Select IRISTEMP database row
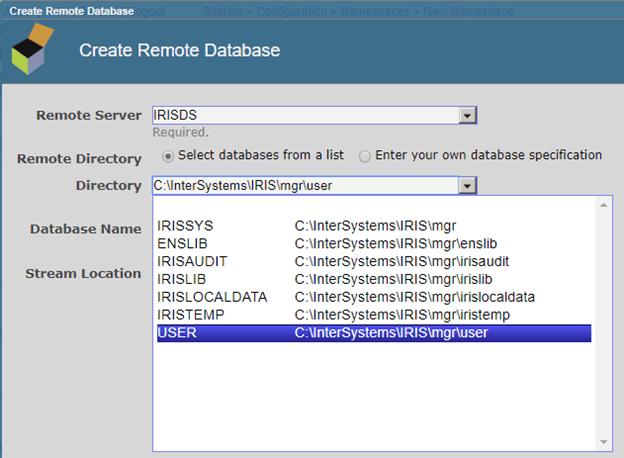624x458 pixels. [374, 315]
